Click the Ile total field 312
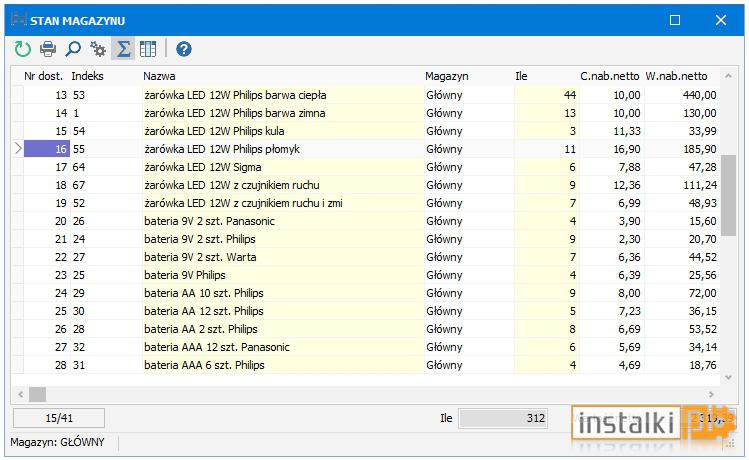The height and width of the screenshot is (460, 749). coord(503,418)
